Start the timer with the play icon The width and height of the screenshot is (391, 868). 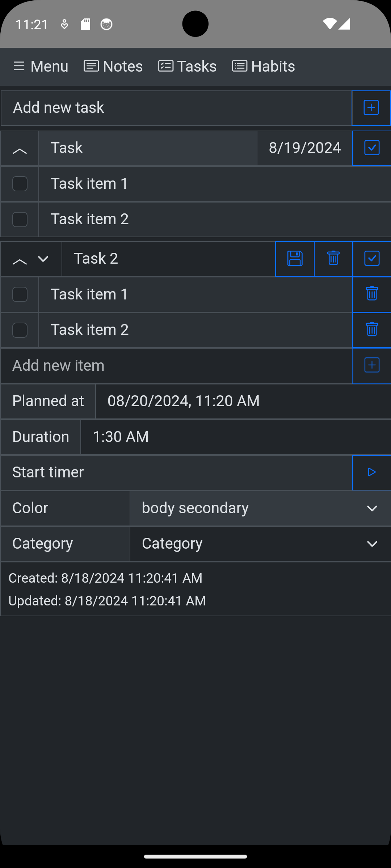click(372, 472)
